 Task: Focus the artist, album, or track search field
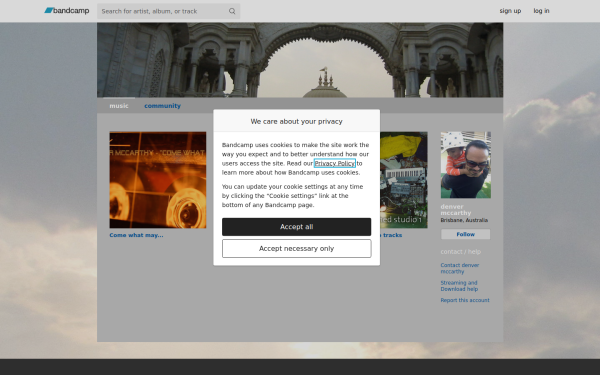(168, 11)
